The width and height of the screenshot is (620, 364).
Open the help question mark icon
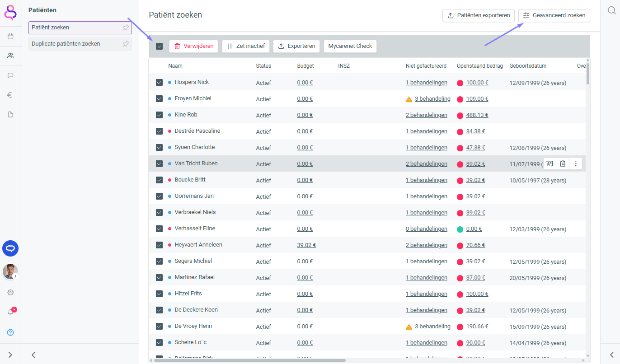click(10, 332)
